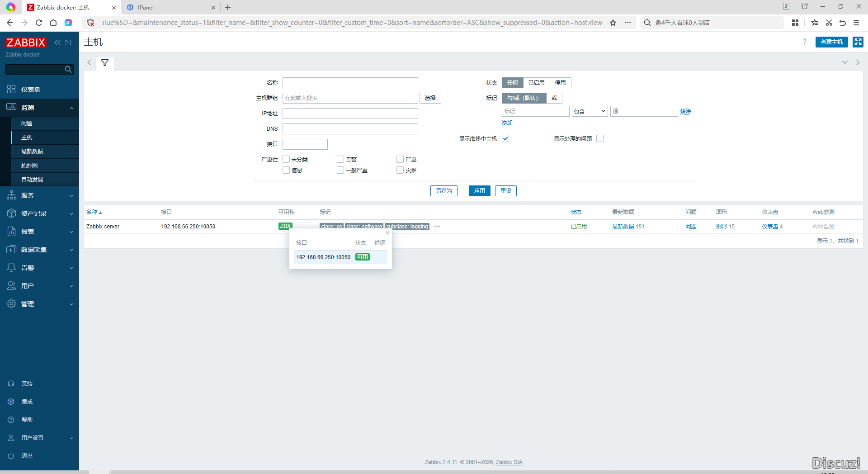Open 集成 integrations icon

tap(11, 402)
